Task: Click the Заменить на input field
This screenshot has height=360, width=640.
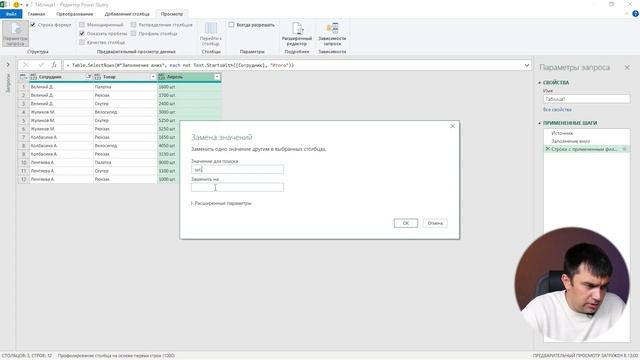Action: [x=237, y=187]
